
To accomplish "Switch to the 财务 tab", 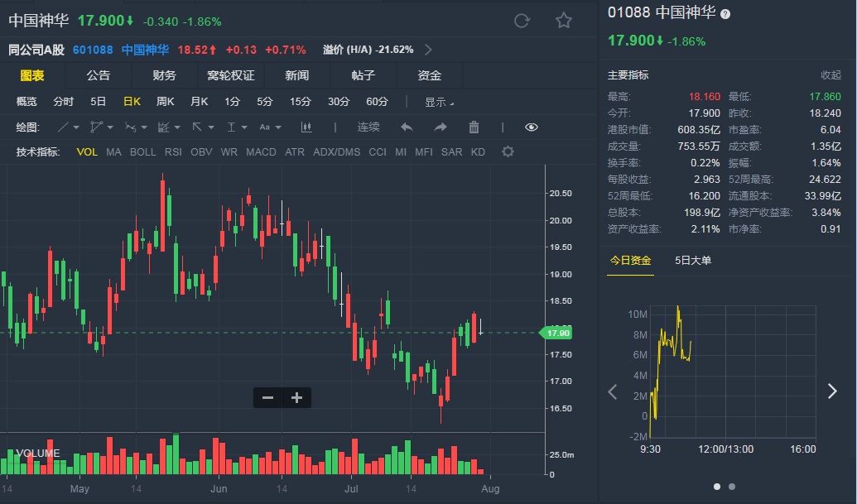I will click(x=164, y=75).
